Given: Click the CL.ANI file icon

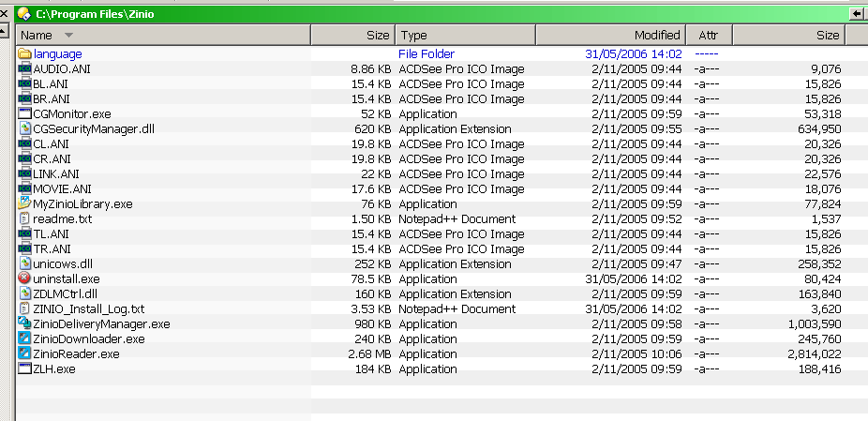Looking at the screenshot, I should pyautogui.click(x=24, y=143).
